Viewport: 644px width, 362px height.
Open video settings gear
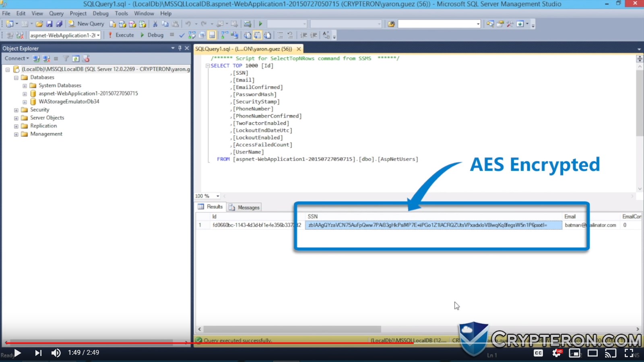pyautogui.click(x=557, y=353)
